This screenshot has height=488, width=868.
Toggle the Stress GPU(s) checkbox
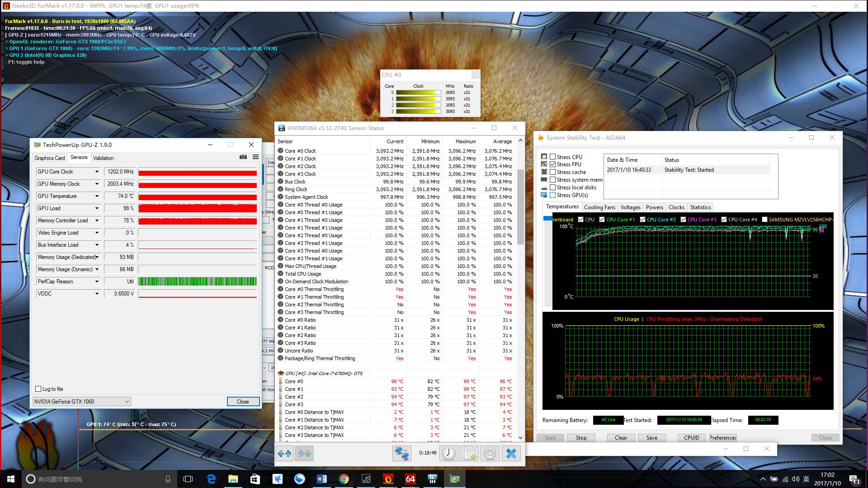(x=552, y=195)
